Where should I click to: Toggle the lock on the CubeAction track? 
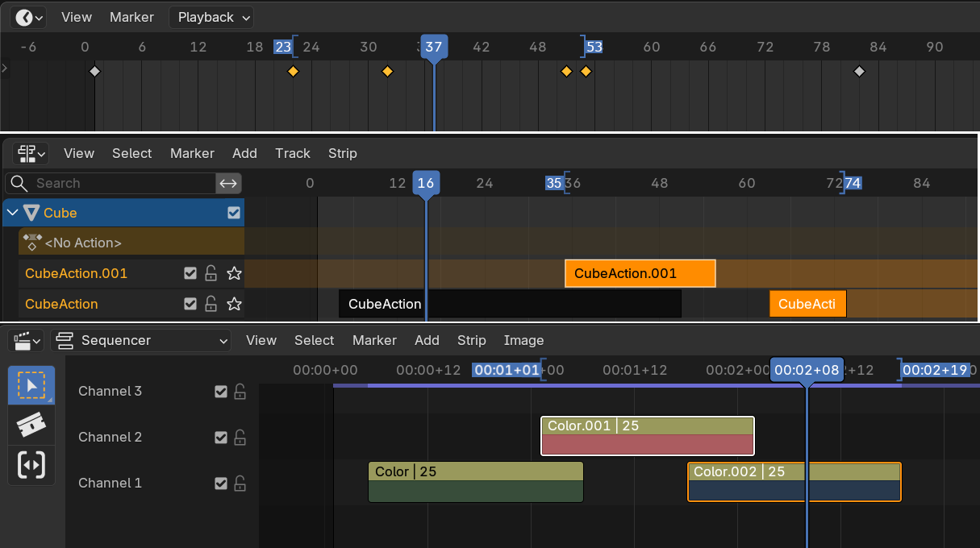click(x=211, y=304)
